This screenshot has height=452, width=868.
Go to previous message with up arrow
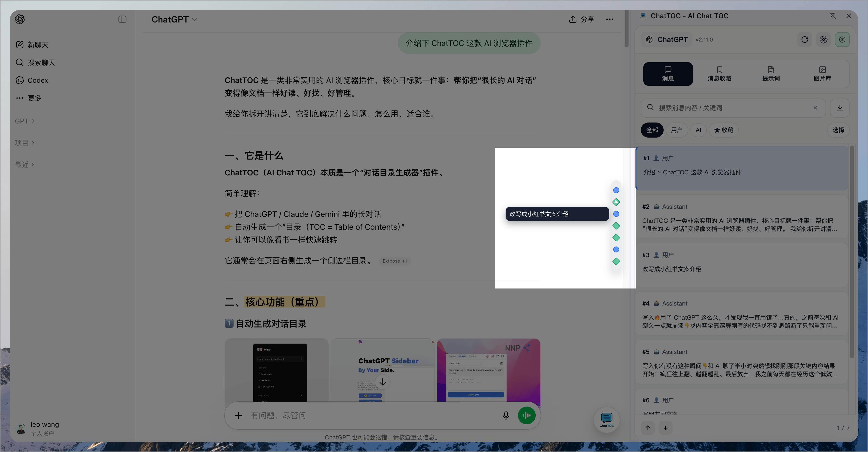coord(648,428)
